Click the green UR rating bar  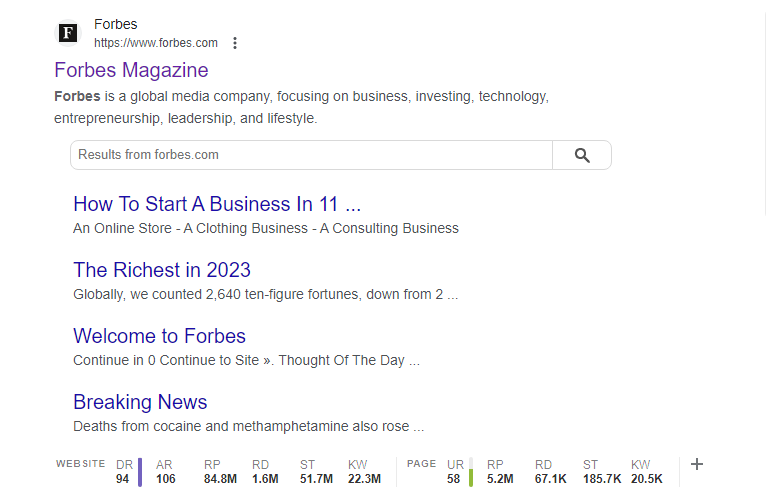point(471,472)
